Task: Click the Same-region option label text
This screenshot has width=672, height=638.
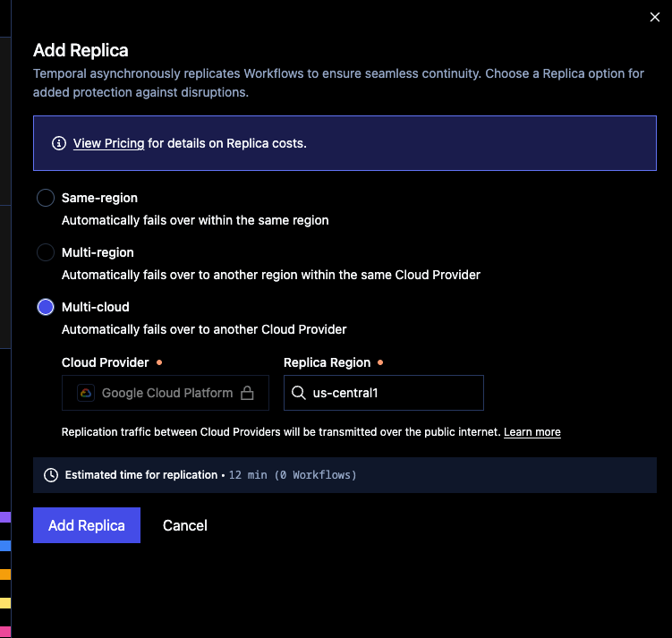Action: [x=99, y=198]
